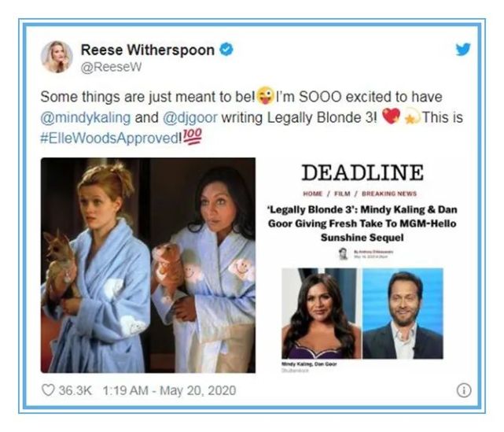Open Dan Goor's portrait photo
Screen dimensions: 504x432
pos(403,313)
